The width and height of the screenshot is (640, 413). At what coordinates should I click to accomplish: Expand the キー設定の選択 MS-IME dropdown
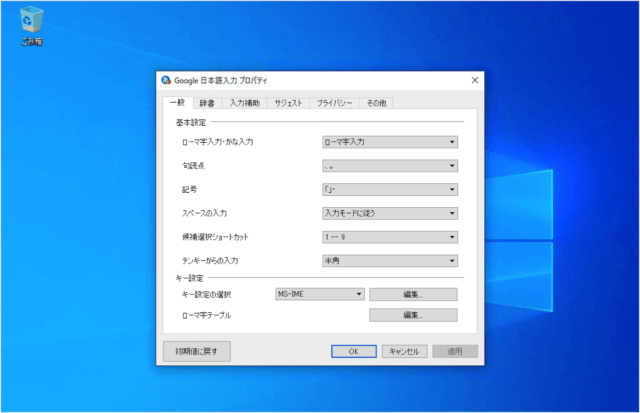[319, 294]
